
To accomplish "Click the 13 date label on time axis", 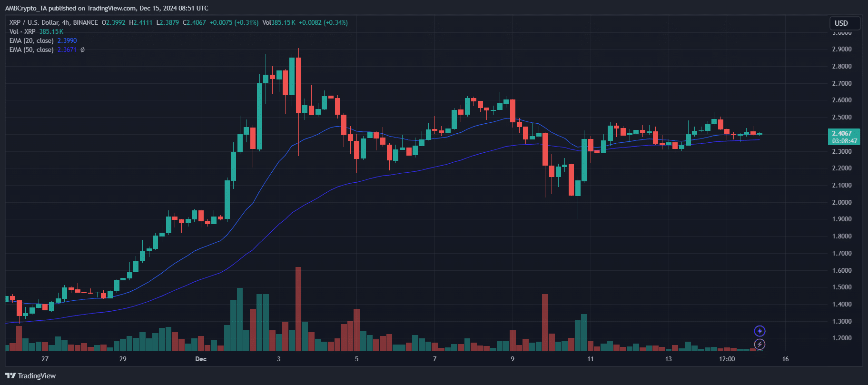I will [x=668, y=359].
